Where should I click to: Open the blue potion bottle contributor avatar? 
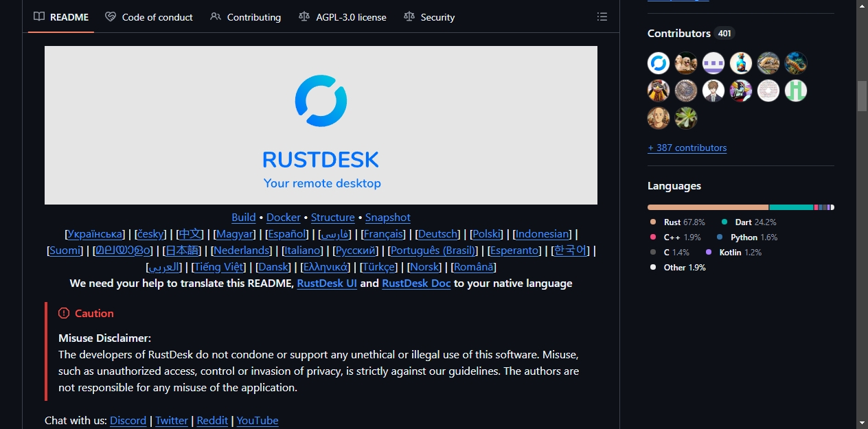click(741, 63)
